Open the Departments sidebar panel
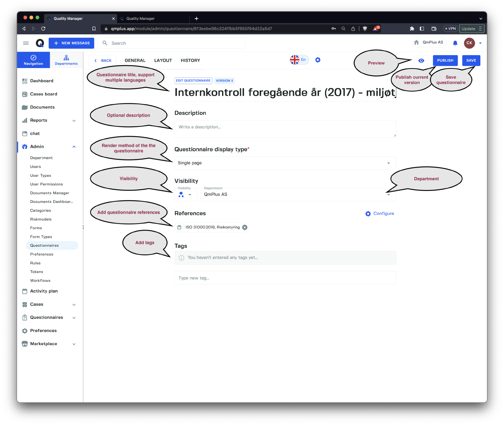 [x=66, y=60]
